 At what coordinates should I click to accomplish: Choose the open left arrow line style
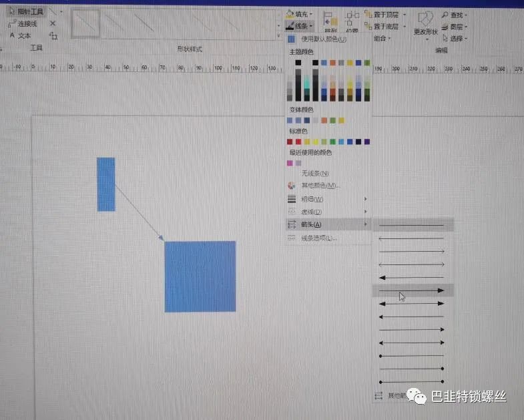click(x=413, y=238)
